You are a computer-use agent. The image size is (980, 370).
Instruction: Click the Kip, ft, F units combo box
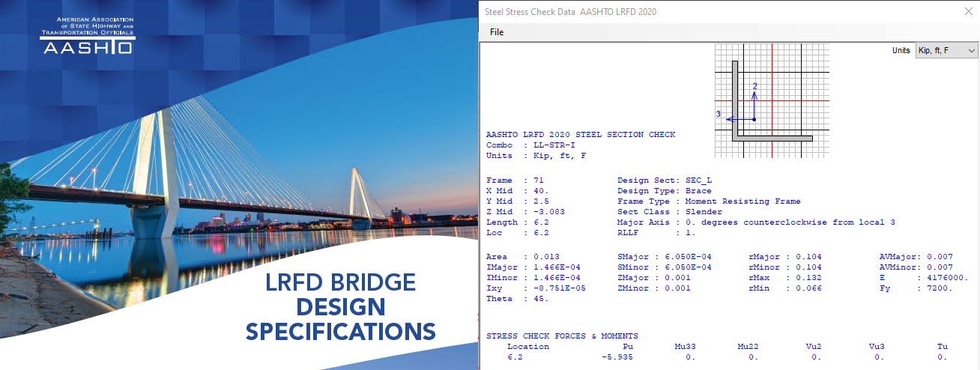click(x=941, y=50)
